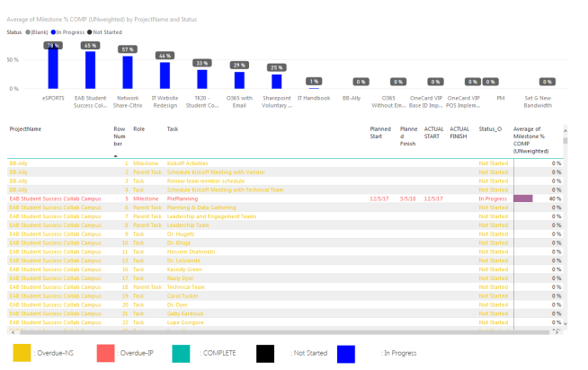Click the Role column header

[x=138, y=129]
